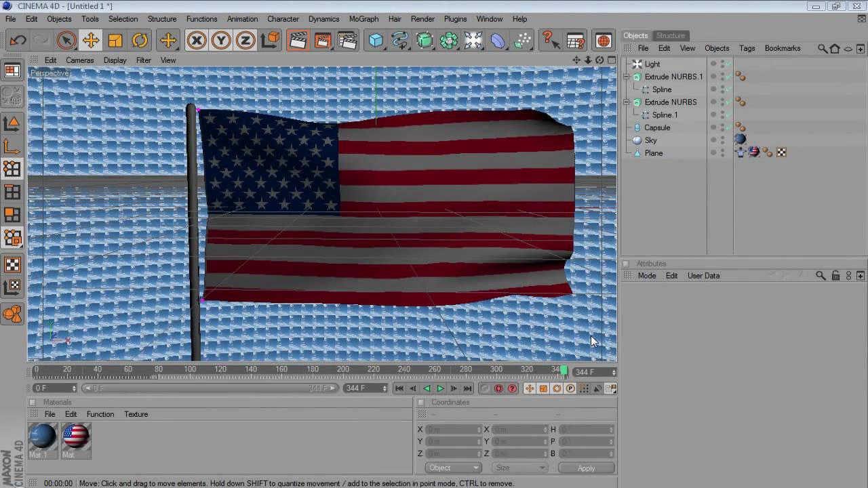Open the Materials Texture menu
The image size is (868, 488).
[x=136, y=414]
